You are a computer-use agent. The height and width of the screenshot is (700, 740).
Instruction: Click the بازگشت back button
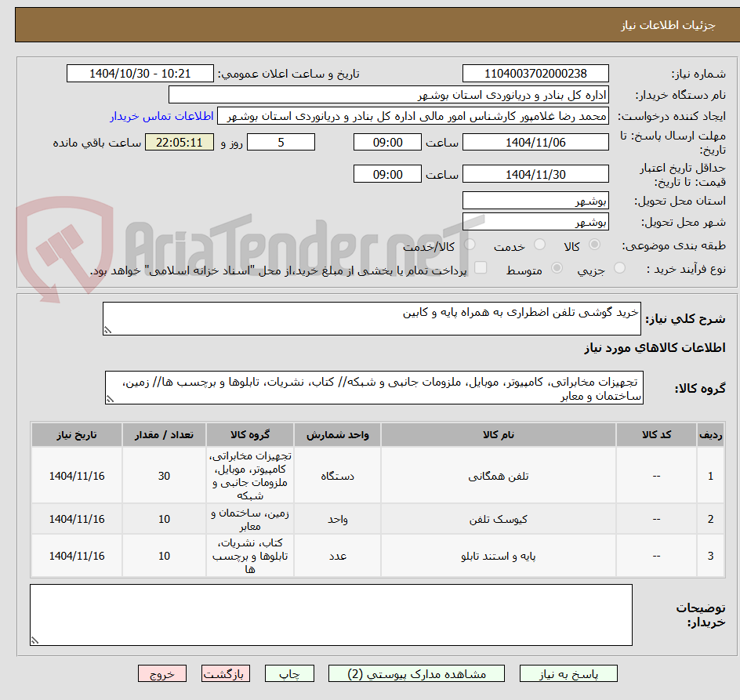coord(226,673)
